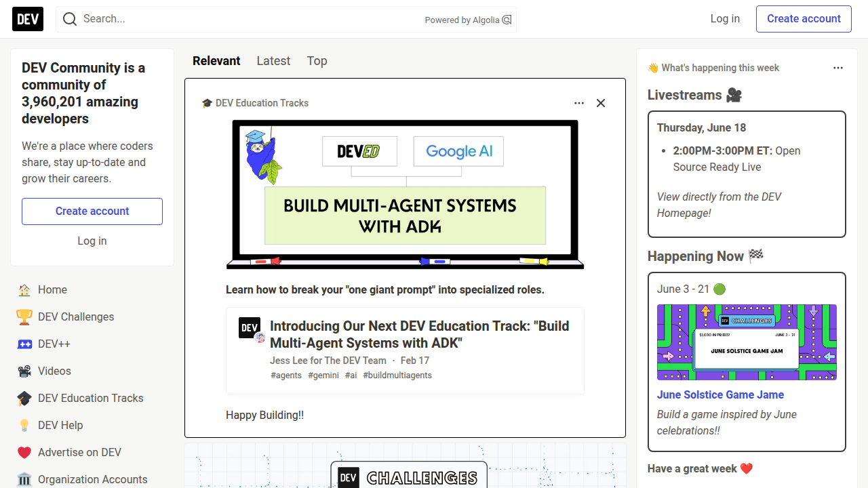
Task: Open DEV Education Tracks in the sidebar
Action: [92, 399]
